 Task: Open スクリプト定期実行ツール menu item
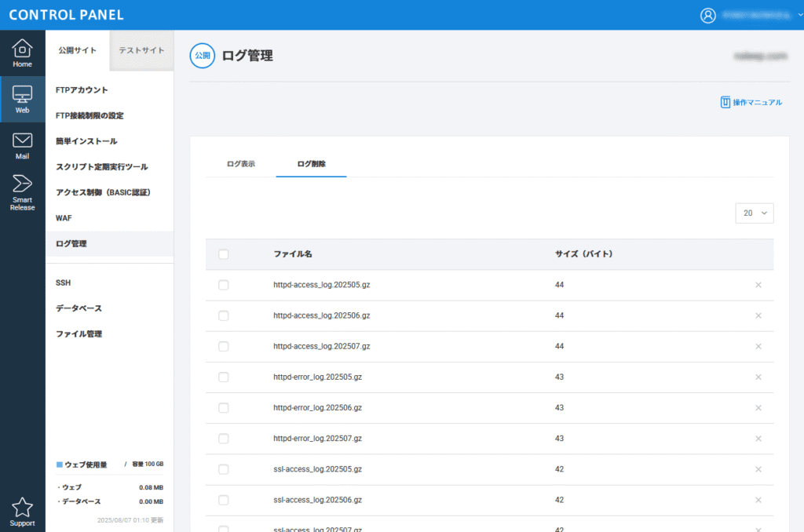[x=101, y=167]
